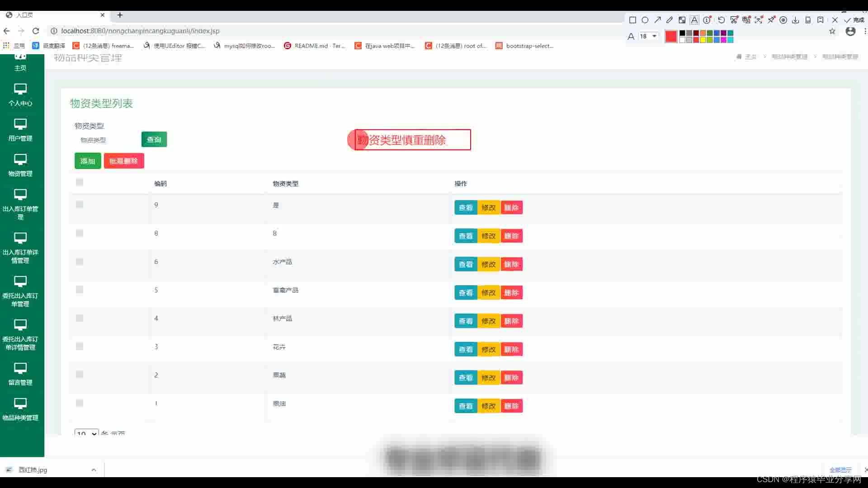Image resolution: width=868 pixels, height=488 pixels.
Task: Tick the checkbox for the 花卉 row
Action: (80, 347)
